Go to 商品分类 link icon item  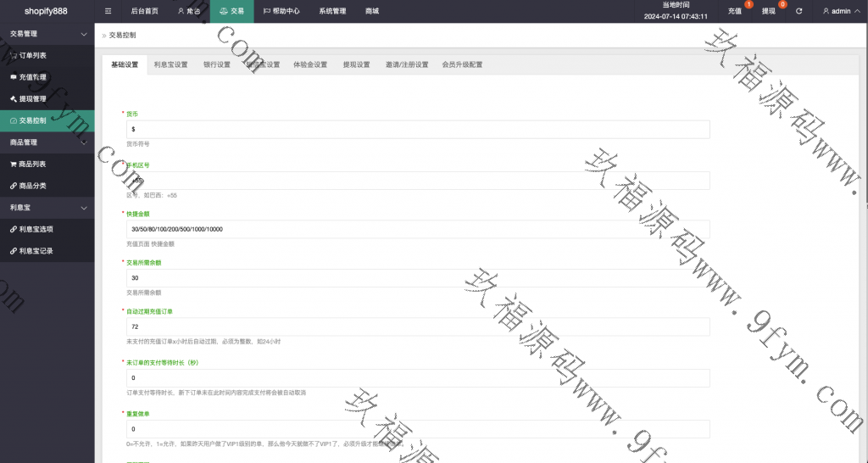[13, 186]
